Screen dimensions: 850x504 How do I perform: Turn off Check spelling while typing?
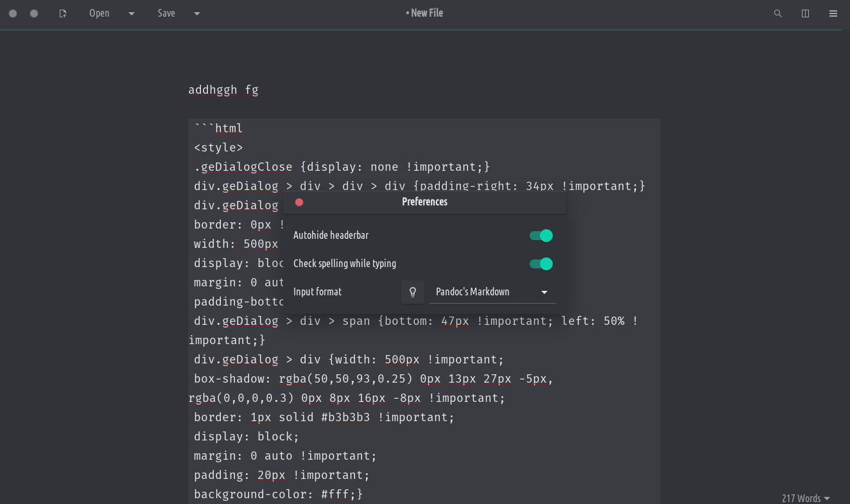(541, 264)
